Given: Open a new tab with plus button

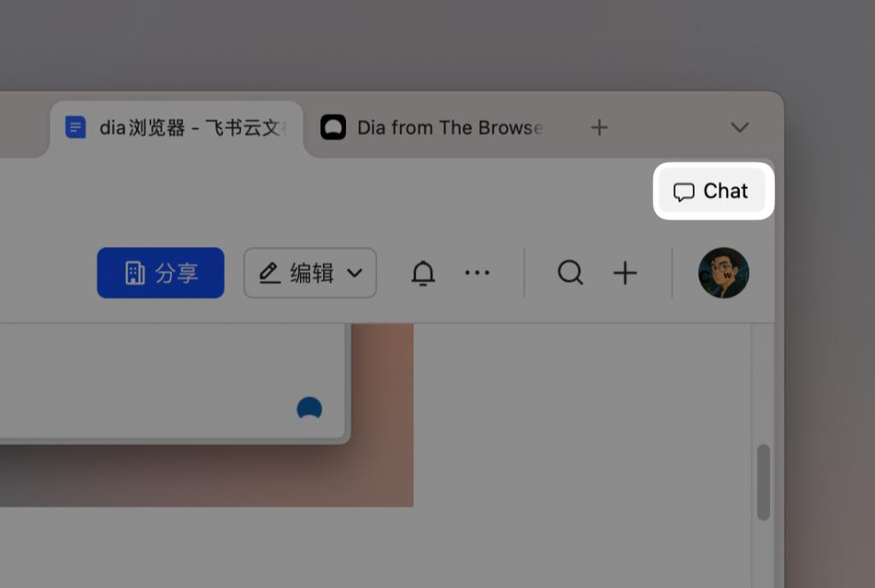Looking at the screenshot, I should pyautogui.click(x=599, y=127).
